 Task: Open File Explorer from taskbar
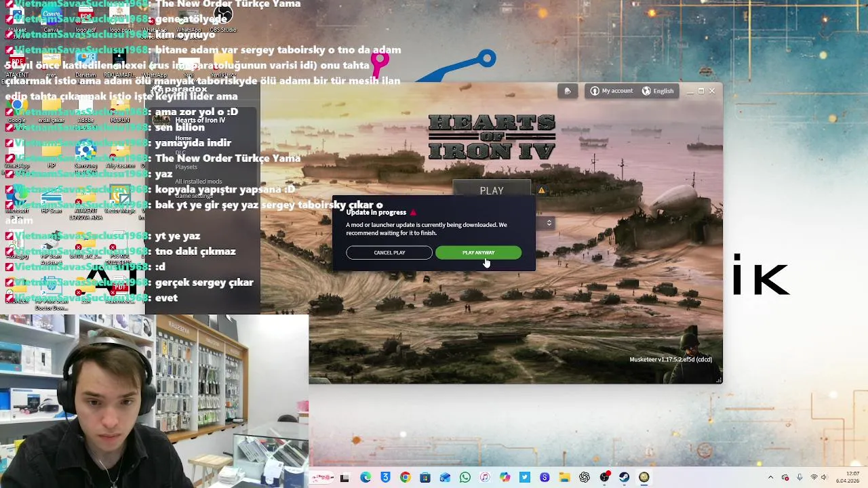click(x=564, y=478)
